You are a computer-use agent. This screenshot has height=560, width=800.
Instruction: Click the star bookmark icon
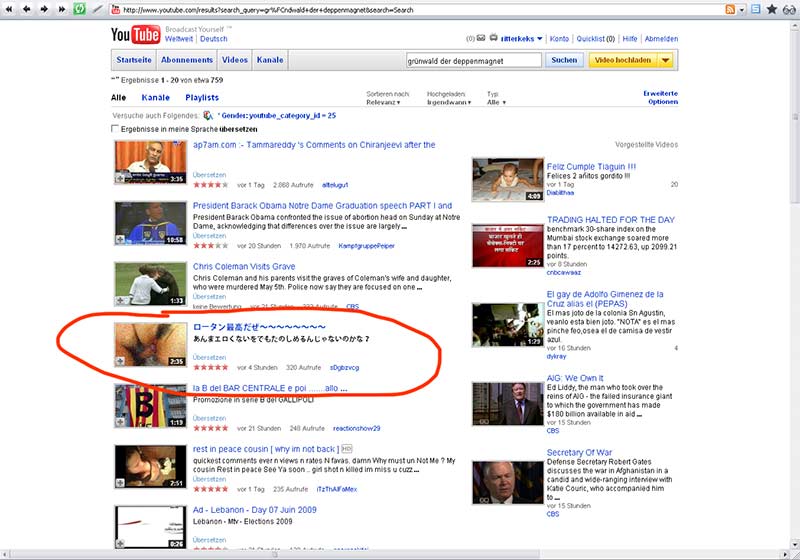point(772,9)
